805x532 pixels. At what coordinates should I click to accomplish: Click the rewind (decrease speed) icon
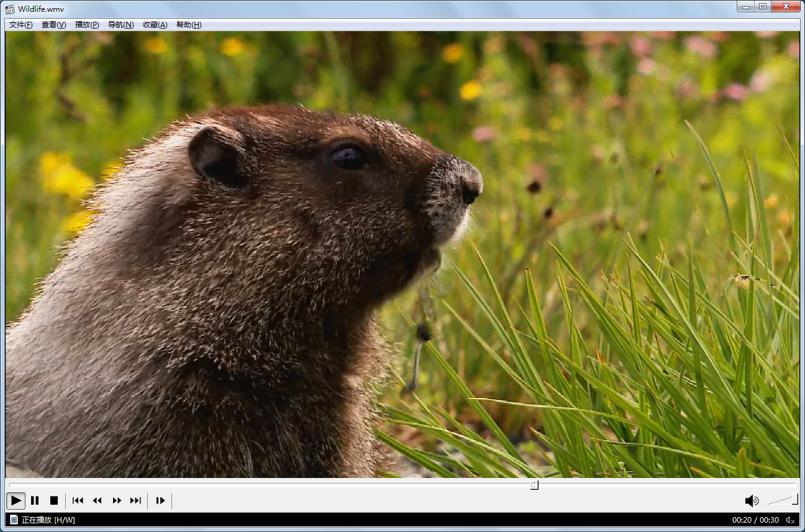click(x=97, y=500)
